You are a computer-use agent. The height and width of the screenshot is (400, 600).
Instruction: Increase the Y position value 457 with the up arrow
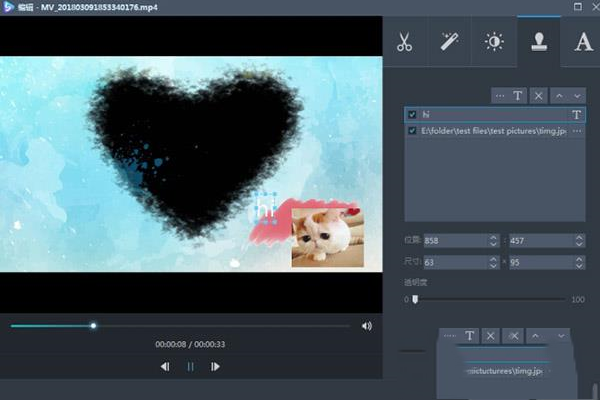click(x=578, y=238)
